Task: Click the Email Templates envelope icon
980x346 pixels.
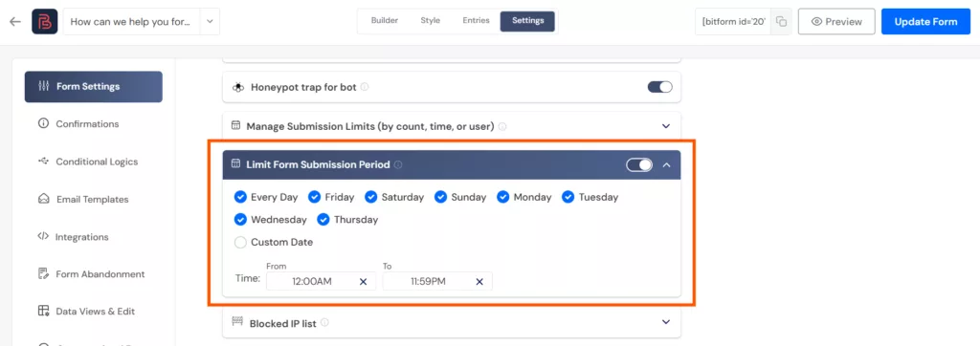Action: coord(43,199)
